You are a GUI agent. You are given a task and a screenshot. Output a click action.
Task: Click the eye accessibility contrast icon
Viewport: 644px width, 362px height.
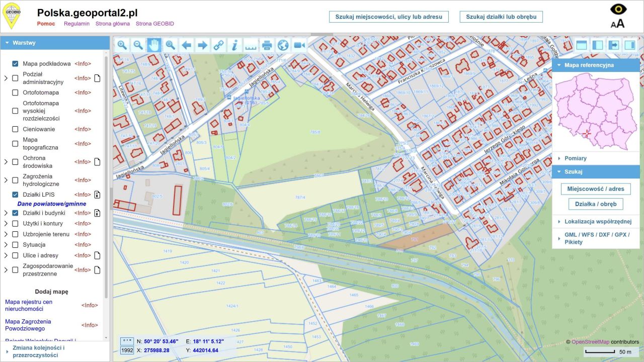pos(618,10)
